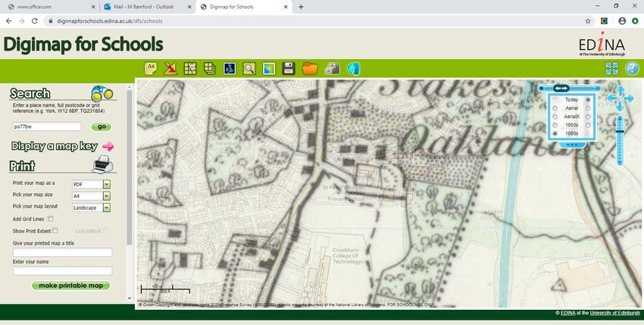Click the floppy disk save map icon
644x325 pixels.
click(289, 68)
